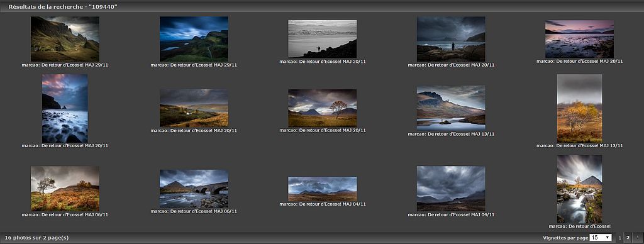This screenshot has height=244, width=644.
Task: Open the blue dusk hills thumbnail, second in top row
Action: (x=194, y=39)
